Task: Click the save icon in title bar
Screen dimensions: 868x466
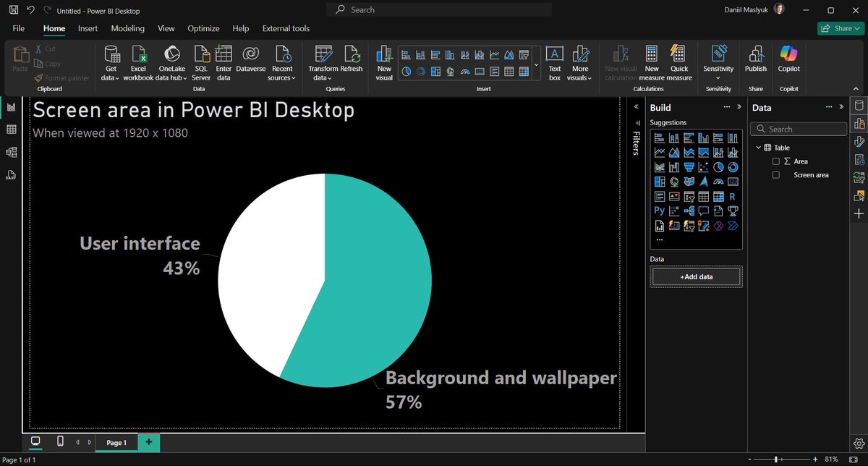Action: coord(13,10)
